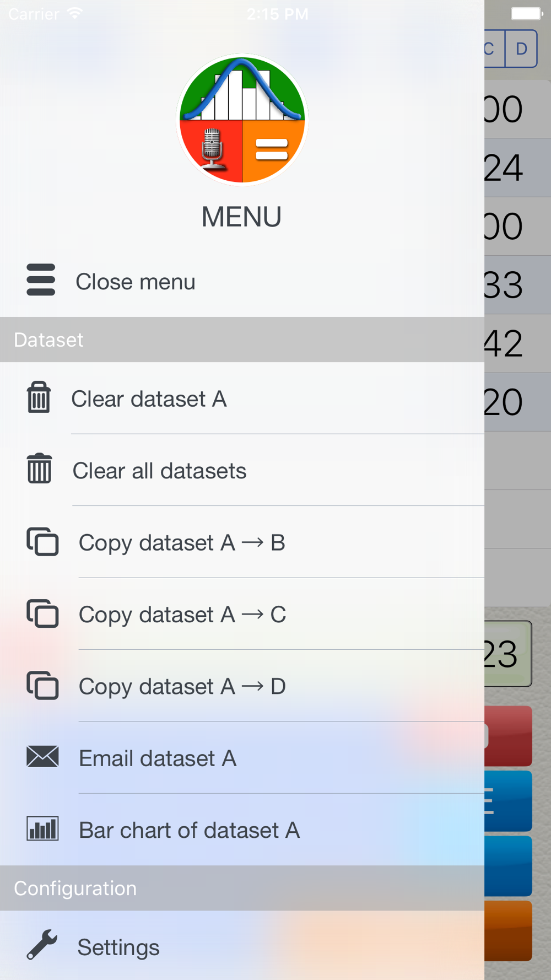Screen dimensions: 551x980
Task: Click the wrench Settings icon
Action: click(x=42, y=945)
